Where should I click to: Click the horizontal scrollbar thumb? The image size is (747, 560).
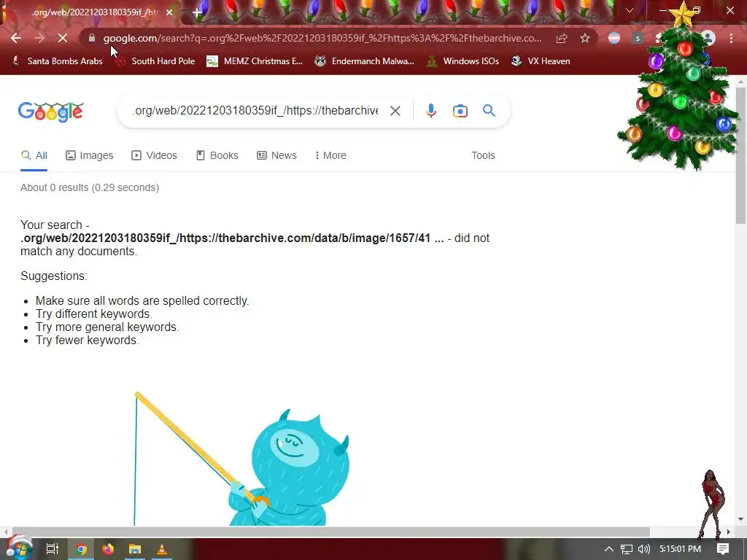point(330,532)
